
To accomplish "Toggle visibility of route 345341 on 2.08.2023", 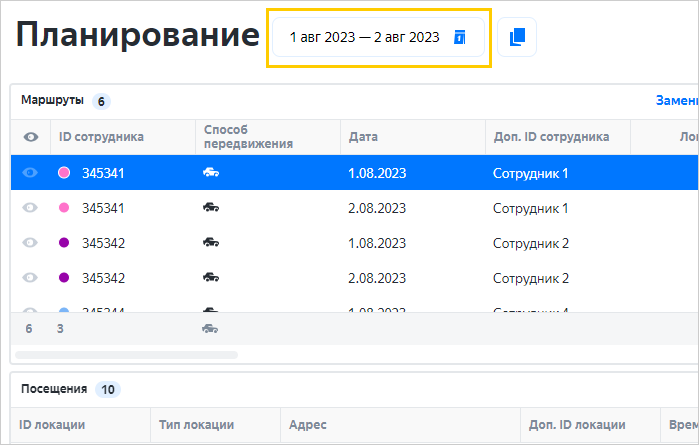I will coord(30,208).
